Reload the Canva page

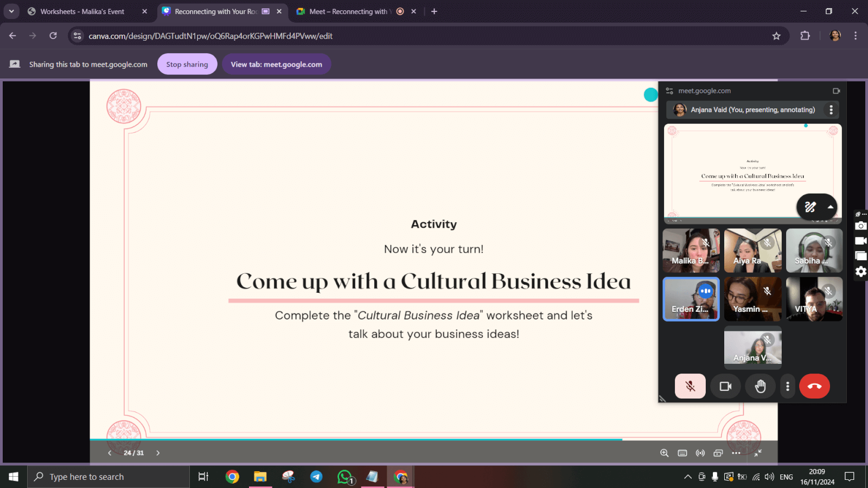pos(53,36)
